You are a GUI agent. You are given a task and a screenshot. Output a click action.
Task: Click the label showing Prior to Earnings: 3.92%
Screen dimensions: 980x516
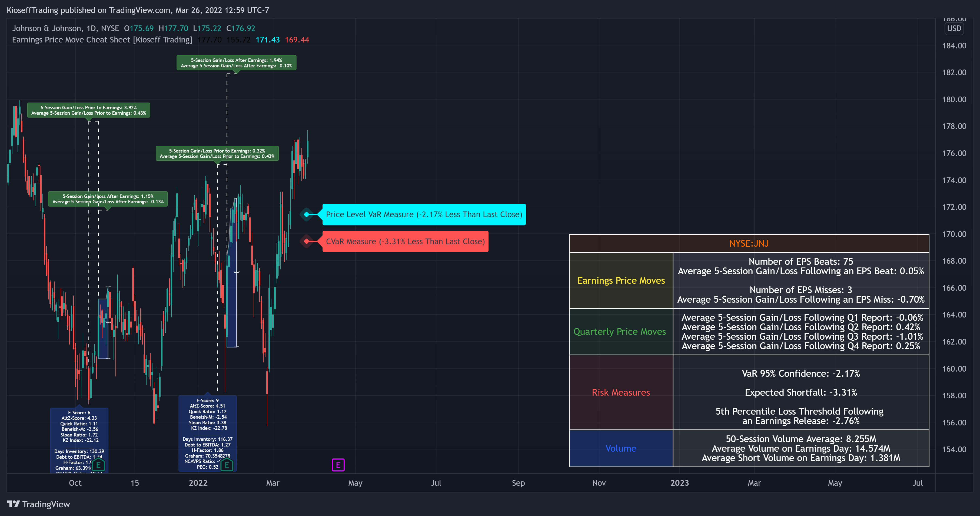(88, 110)
